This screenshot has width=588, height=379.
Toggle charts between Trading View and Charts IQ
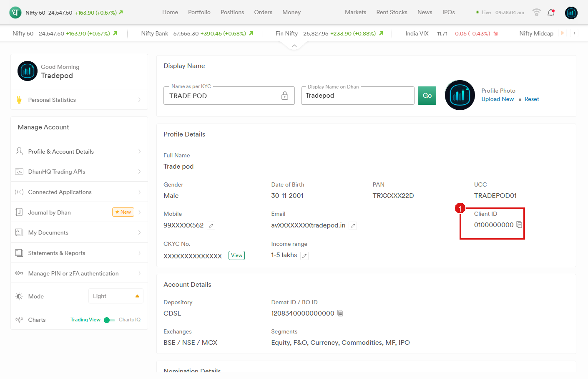point(109,320)
